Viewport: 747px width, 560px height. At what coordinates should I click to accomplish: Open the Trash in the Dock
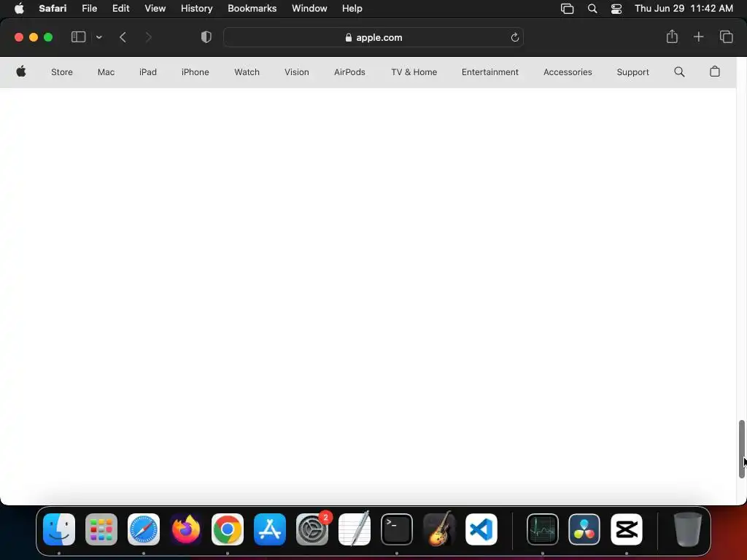[688, 529]
